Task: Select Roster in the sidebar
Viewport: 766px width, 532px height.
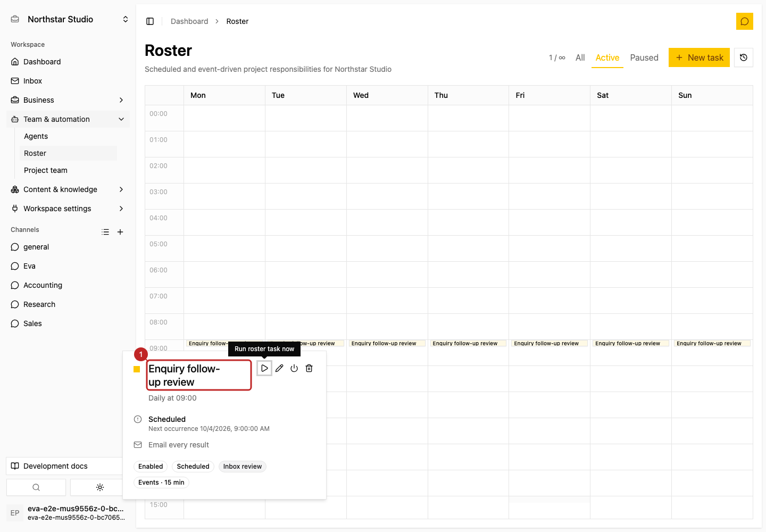Action: coord(68,153)
